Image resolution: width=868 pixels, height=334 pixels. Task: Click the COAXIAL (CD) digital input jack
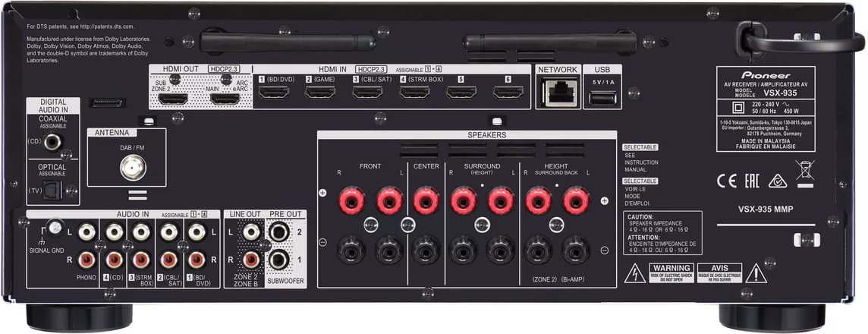(x=52, y=141)
